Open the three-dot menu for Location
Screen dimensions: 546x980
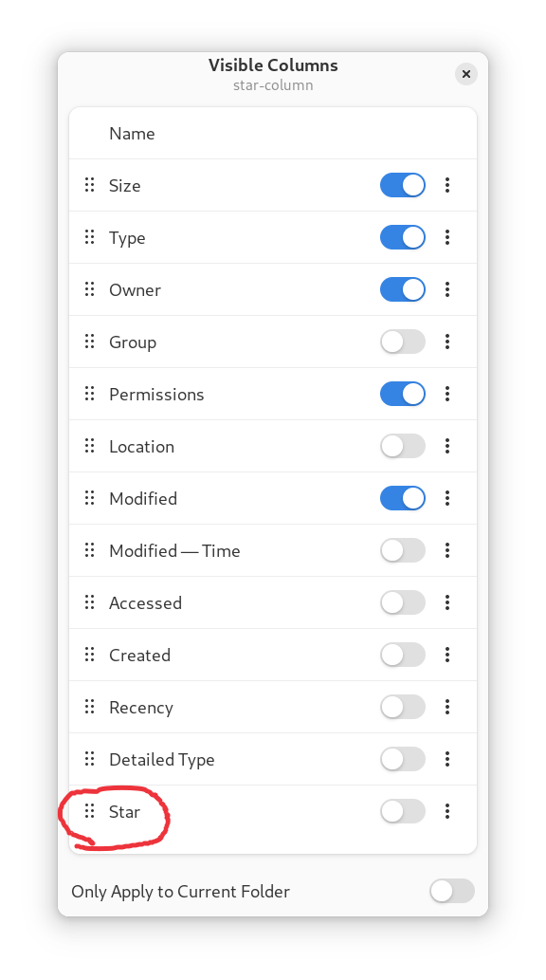(447, 446)
